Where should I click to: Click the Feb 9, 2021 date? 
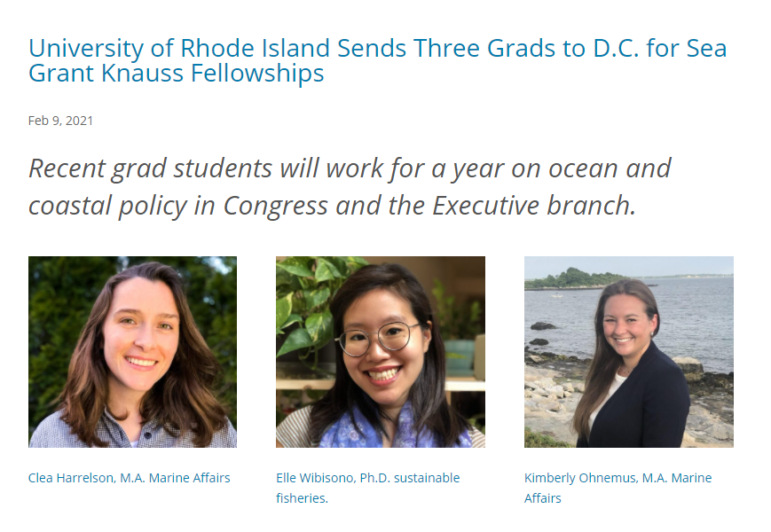pos(60,121)
